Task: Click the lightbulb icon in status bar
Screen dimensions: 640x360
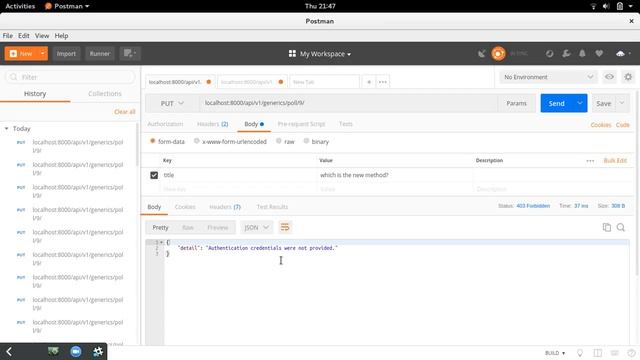Action: (580, 353)
